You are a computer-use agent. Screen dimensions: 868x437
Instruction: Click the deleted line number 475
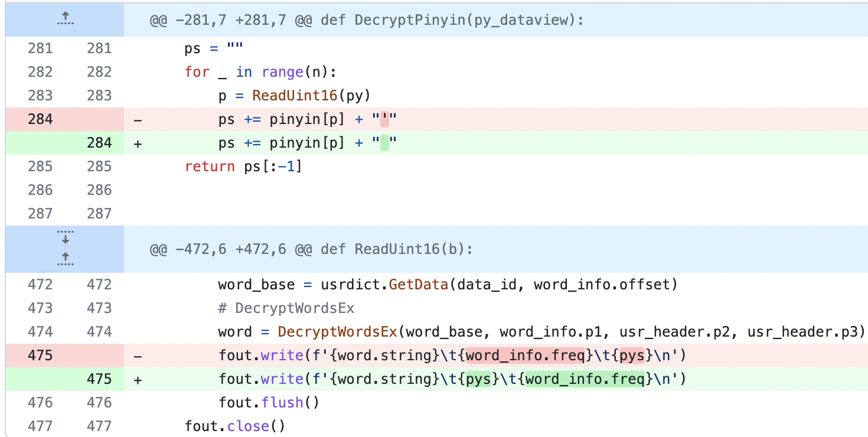point(40,356)
